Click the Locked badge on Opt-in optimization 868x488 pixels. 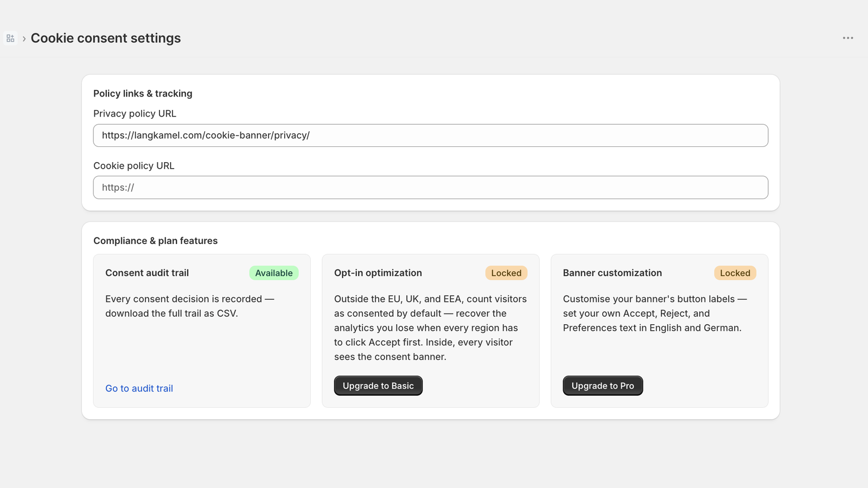506,273
